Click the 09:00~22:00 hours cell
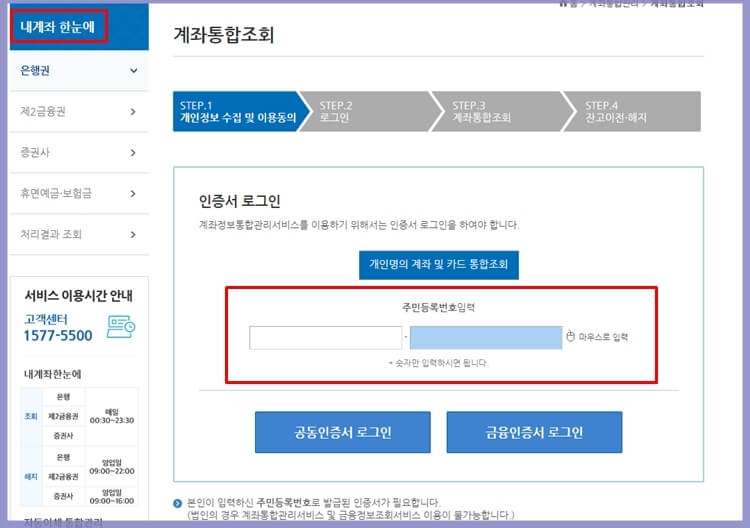Image resolution: width=750 pixels, height=528 pixels. [111, 467]
